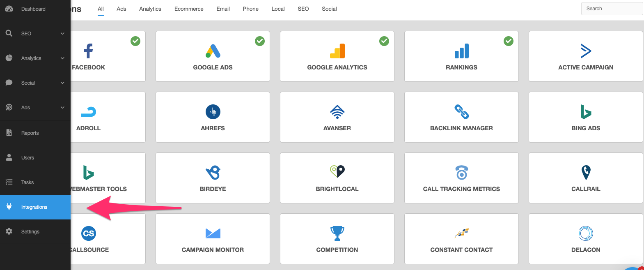Select the Constant Contact logo icon
644x270 pixels.
point(462,233)
